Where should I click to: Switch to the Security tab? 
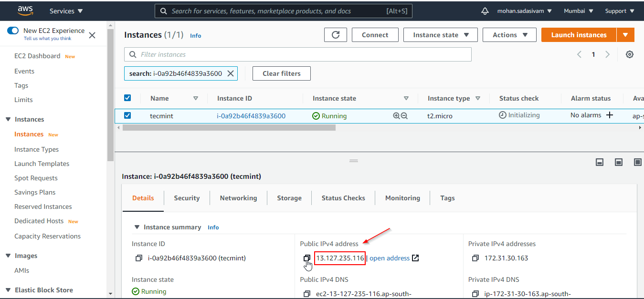point(187,198)
